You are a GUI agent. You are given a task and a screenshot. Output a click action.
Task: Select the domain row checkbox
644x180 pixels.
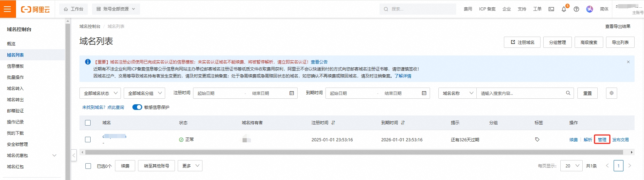click(x=88, y=140)
